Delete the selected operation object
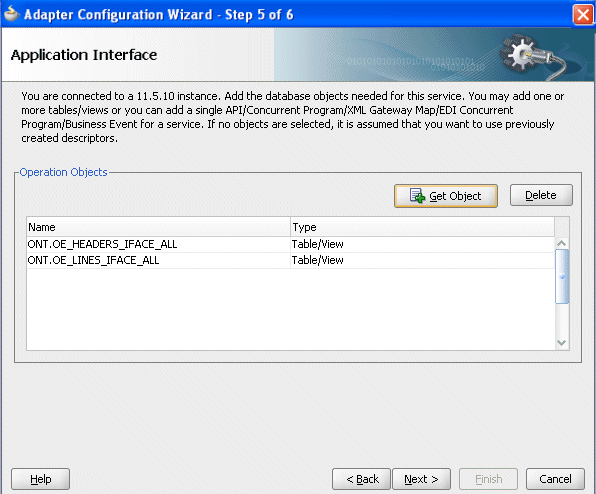 pyautogui.click(x=541, y=195)
